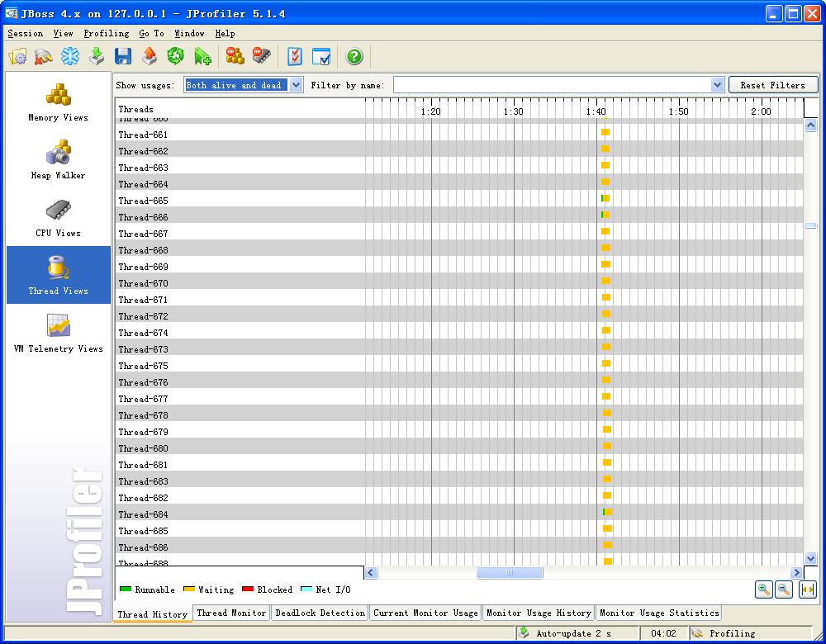Click the horizontal scrollbar right arrow
This screenshot has height=644, width=826.
click(x=796, y=572)
